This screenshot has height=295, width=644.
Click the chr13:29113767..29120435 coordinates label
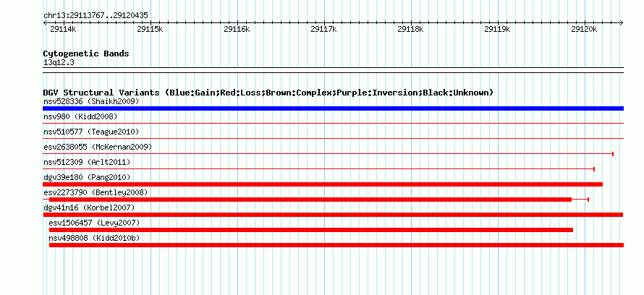pos(96,16)
